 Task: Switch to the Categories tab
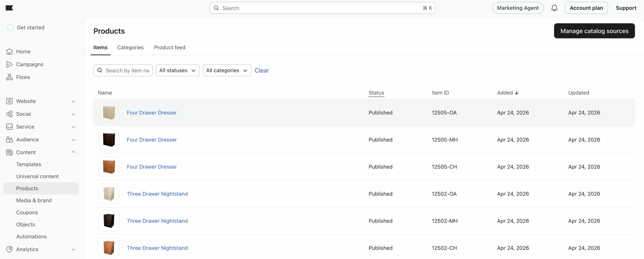tap(130, 47)
